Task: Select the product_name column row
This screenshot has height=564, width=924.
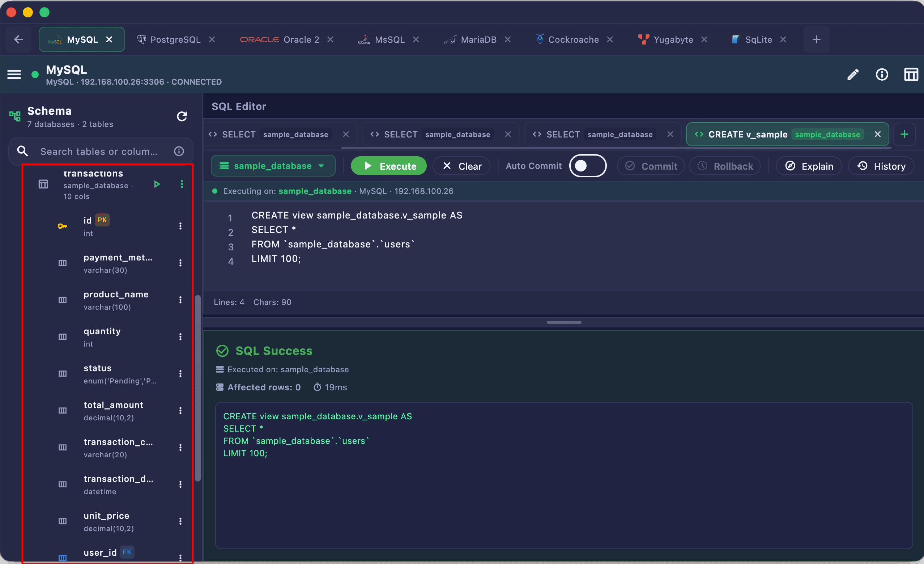Action: (108, 300)
